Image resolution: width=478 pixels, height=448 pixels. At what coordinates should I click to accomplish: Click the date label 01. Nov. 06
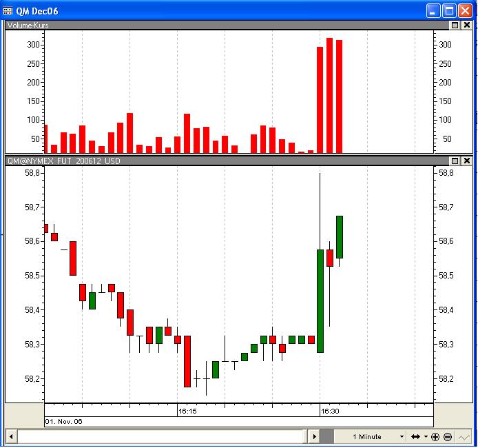[64, 422]
